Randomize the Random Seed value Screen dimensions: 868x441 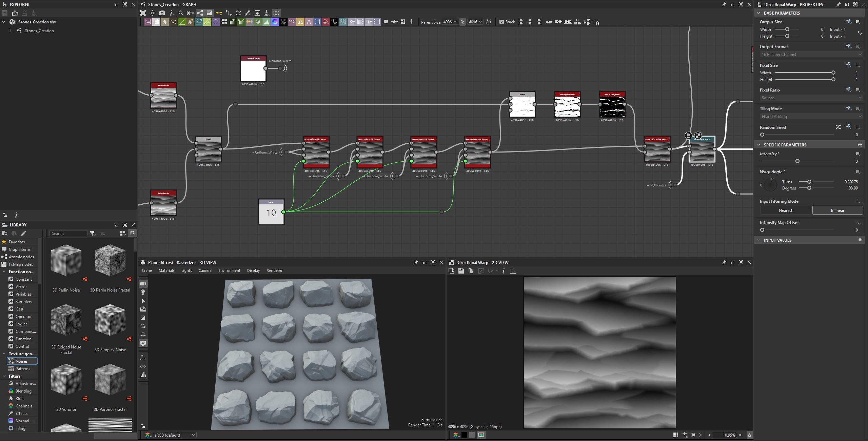tap(838, 127)
